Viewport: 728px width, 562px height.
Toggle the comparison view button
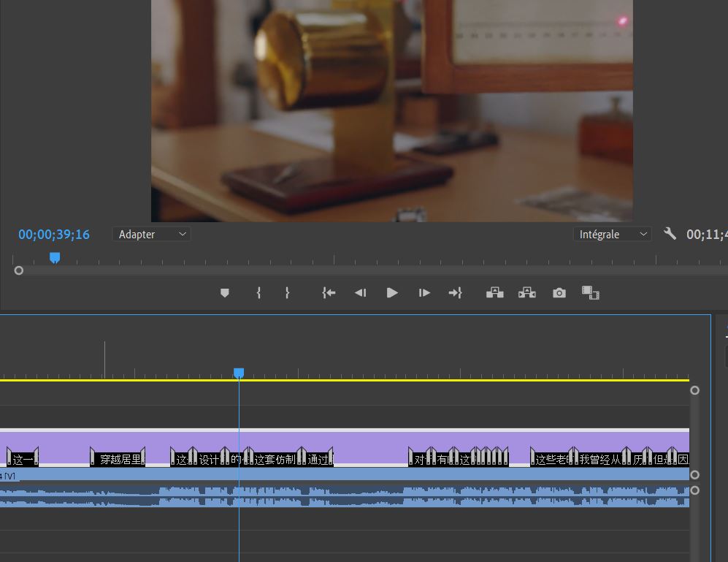tap(590, 293)
